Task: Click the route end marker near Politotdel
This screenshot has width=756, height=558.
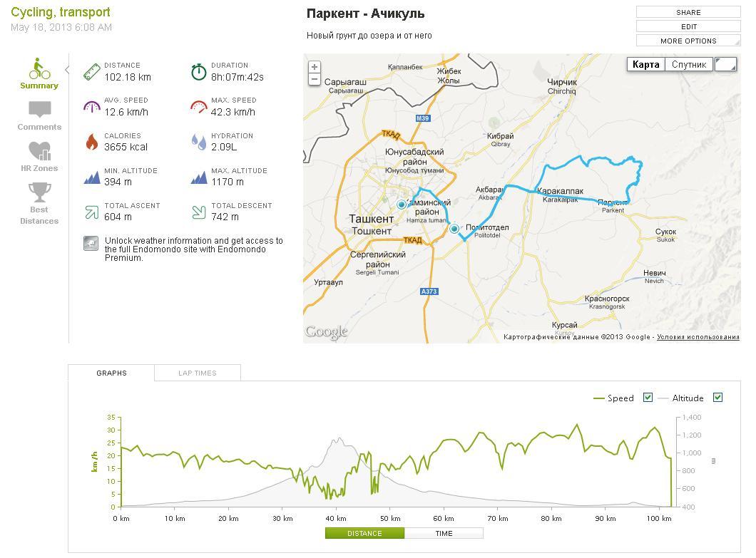Action: coord(454,229)
